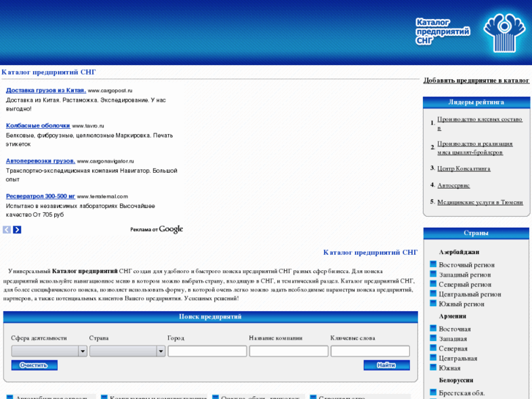Viewport: 532px width, 399px height.
Task: Click the 'Найти' search button
Action: pos(386,365)
